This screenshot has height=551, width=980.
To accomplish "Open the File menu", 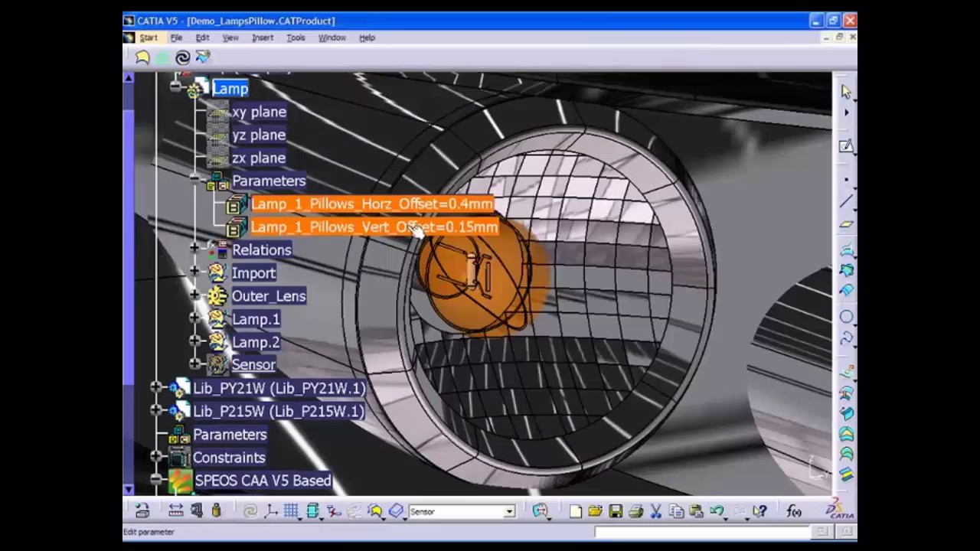I will click(x=176, y=37).
